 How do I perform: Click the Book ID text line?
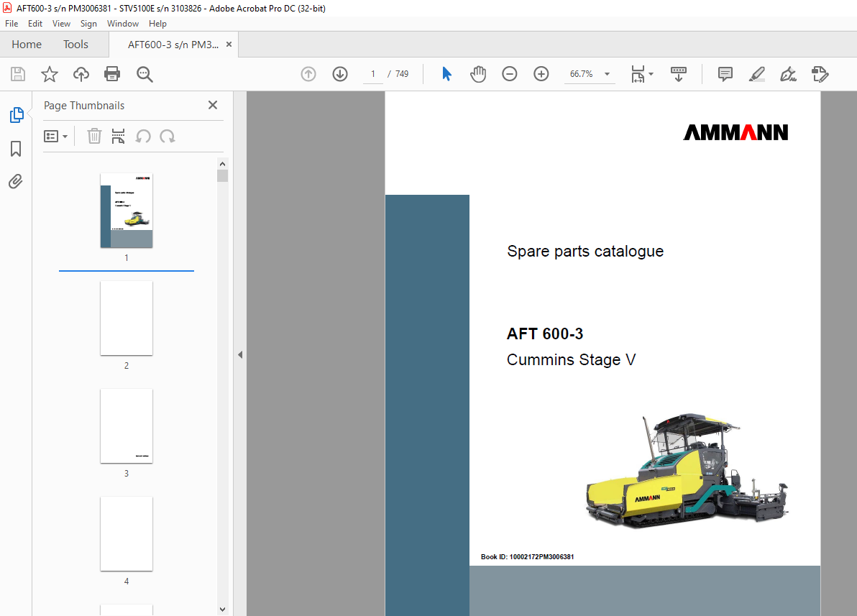[528, 557]
